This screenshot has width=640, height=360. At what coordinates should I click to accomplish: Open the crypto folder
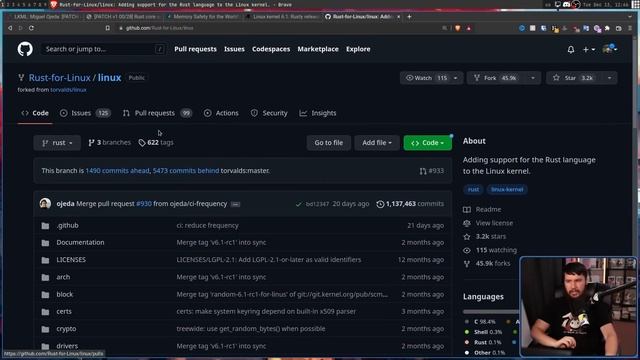66,329
